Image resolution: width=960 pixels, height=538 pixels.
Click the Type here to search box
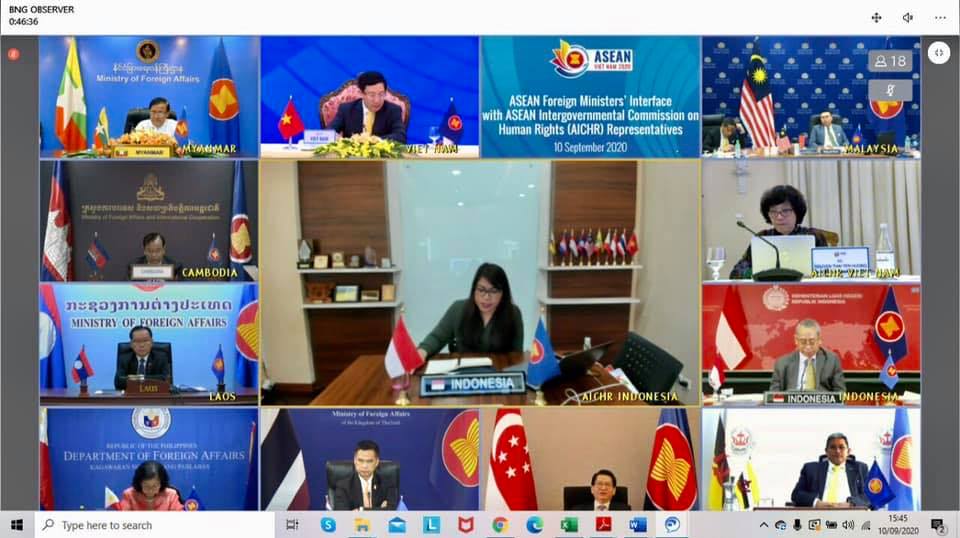[155, 525]
